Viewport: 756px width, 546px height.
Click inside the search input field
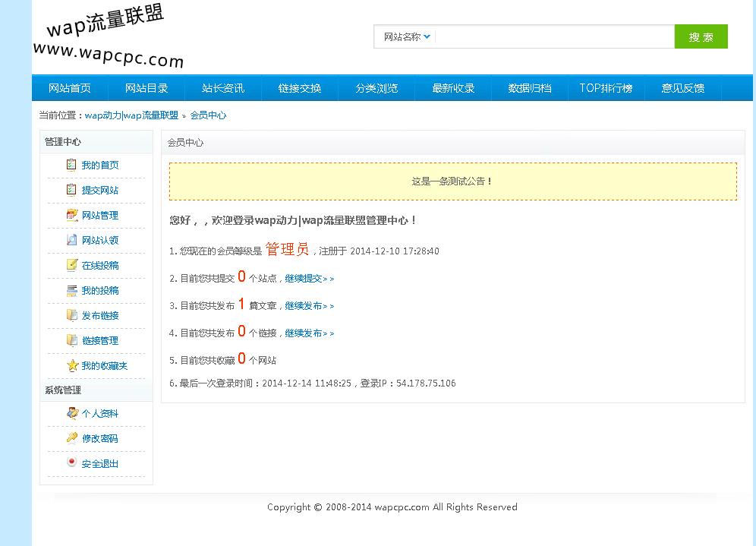click(554, 36)
